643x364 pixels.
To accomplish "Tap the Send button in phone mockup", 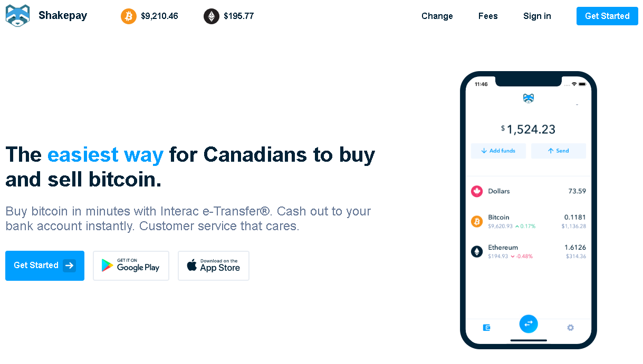I will (558, 151).
